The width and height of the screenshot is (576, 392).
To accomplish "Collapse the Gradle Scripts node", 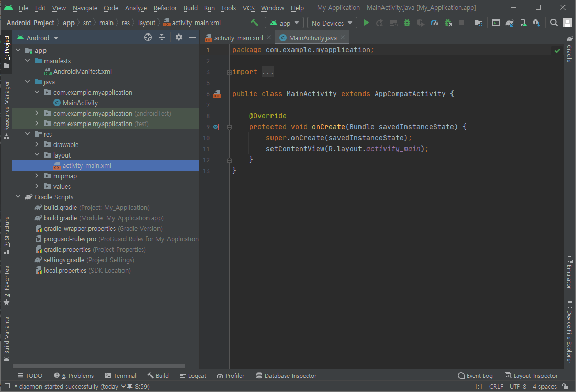I will (x=18, y=197).
